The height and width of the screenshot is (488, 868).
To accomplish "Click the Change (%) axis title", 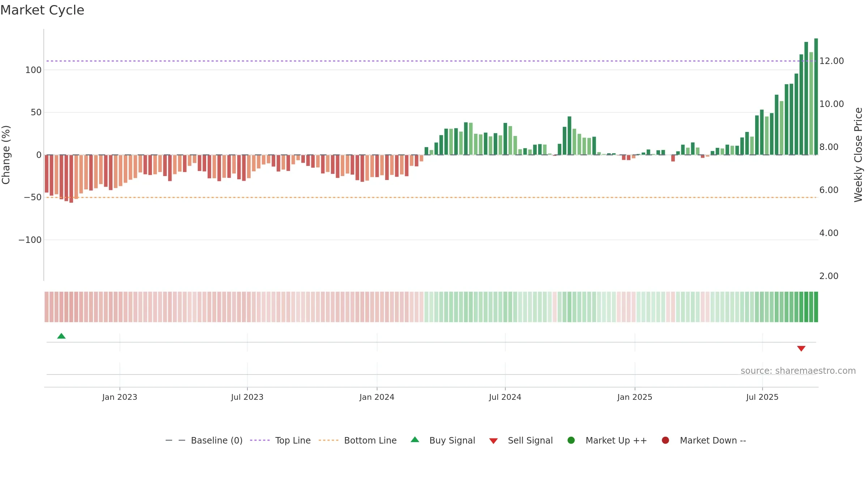I will [6, 155].
